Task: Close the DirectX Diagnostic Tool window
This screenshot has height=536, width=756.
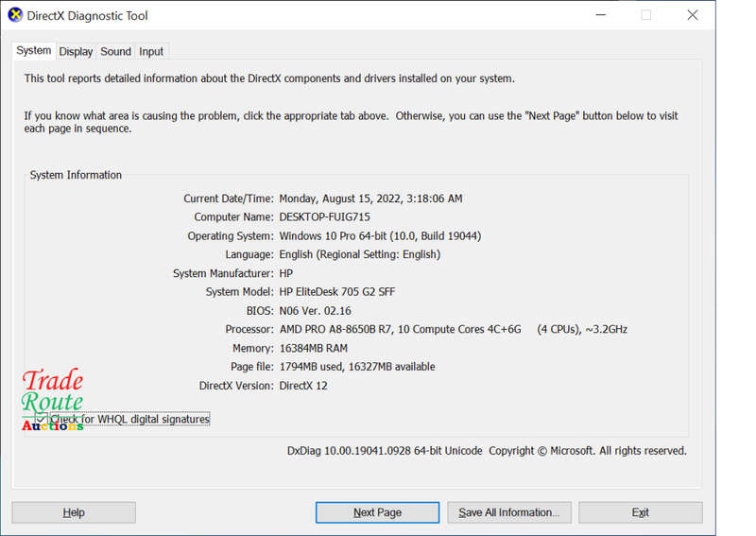Action: (693, 15)
